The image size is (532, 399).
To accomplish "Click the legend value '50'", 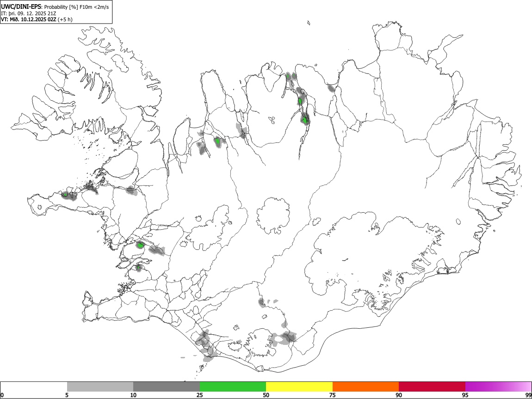I will click(x=266, y=395).
